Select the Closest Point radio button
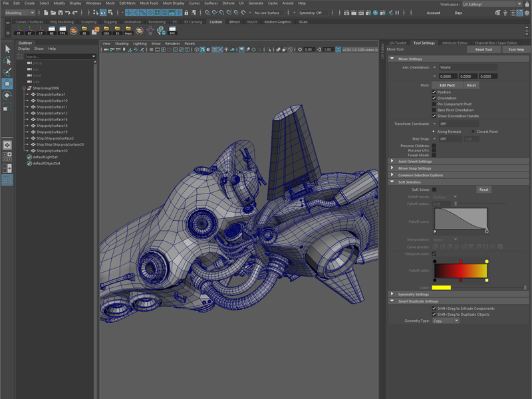This screenshot has width=532, height=399. [x=473, y=132]
